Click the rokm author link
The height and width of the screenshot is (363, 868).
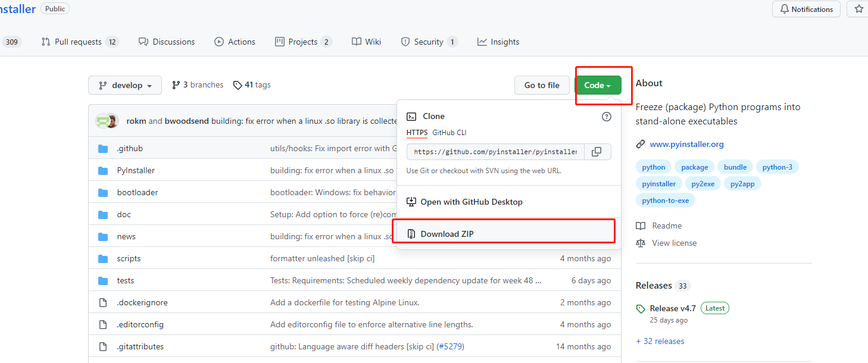coord(136,121)
